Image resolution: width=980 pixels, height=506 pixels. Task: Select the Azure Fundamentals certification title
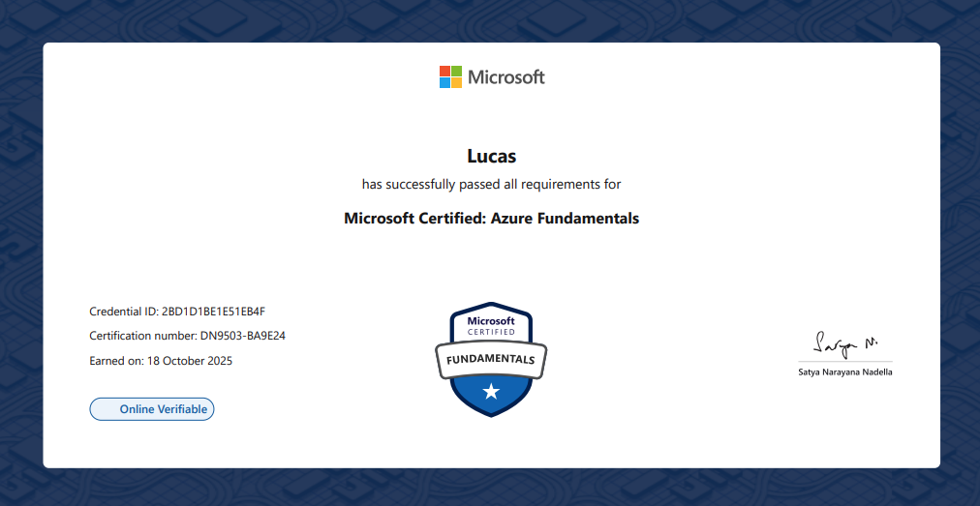pos(491,219)
